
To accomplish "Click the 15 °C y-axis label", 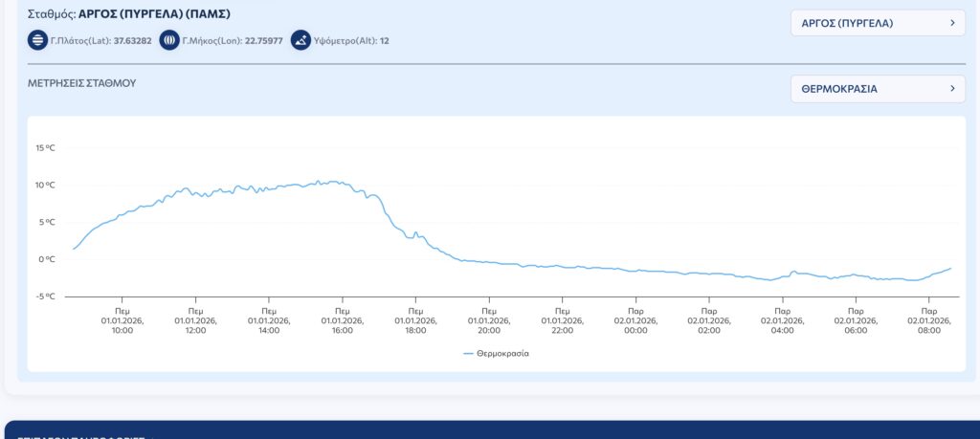I will click(46, 148).
